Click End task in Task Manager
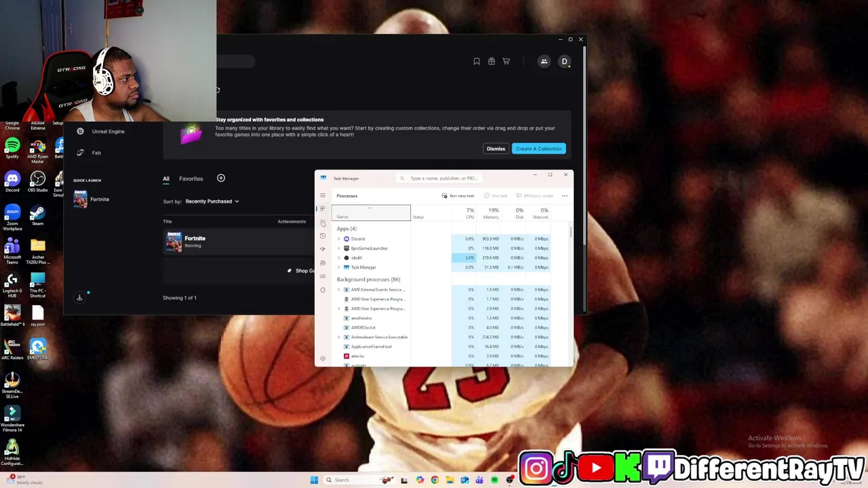Image resolution: width=868 pixels, height=488 pixels. coord(496,196)
